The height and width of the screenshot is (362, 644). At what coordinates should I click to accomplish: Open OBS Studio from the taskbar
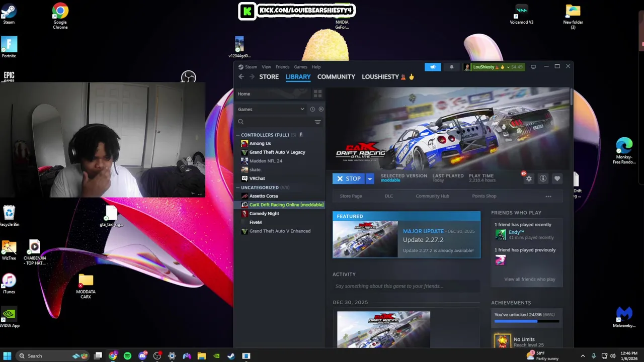(157, 356)
